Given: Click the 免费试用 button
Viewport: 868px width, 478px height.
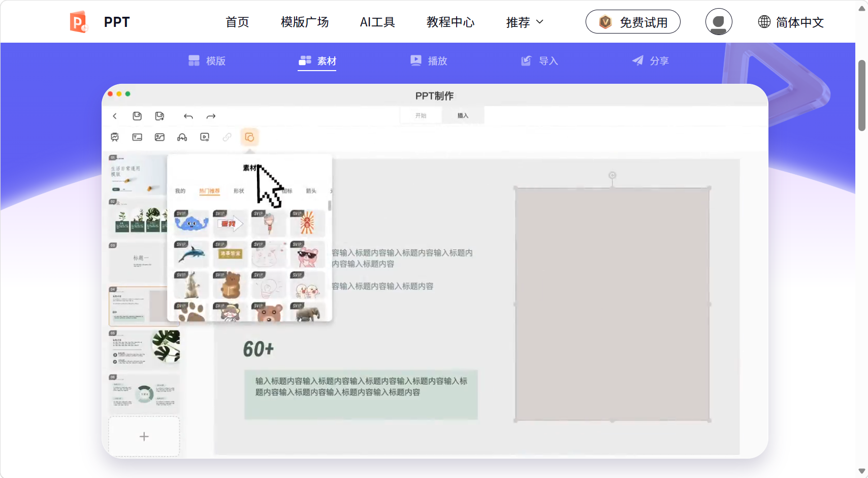Looking at the screenshot, I should (633, 22).
